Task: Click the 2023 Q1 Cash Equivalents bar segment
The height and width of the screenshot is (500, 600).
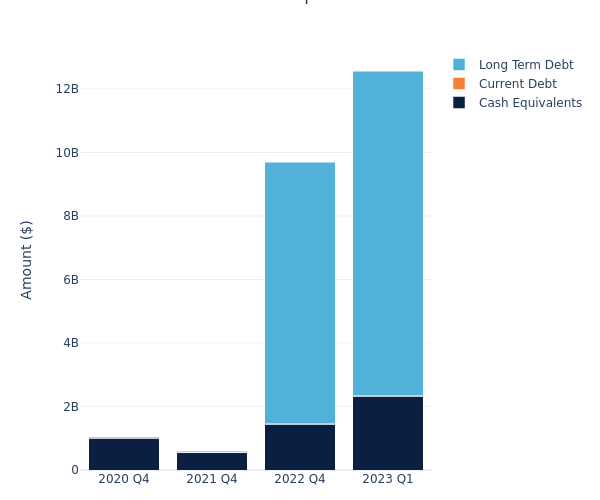Action: tap(388, 433)
